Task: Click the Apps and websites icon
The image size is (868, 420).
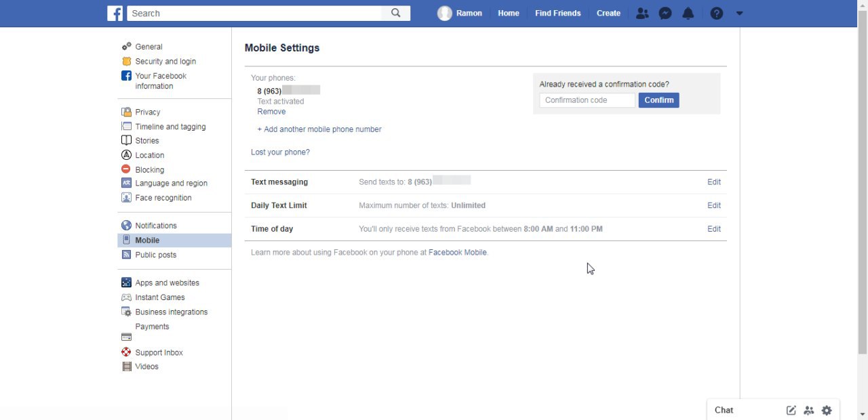Action: (126, 282)
